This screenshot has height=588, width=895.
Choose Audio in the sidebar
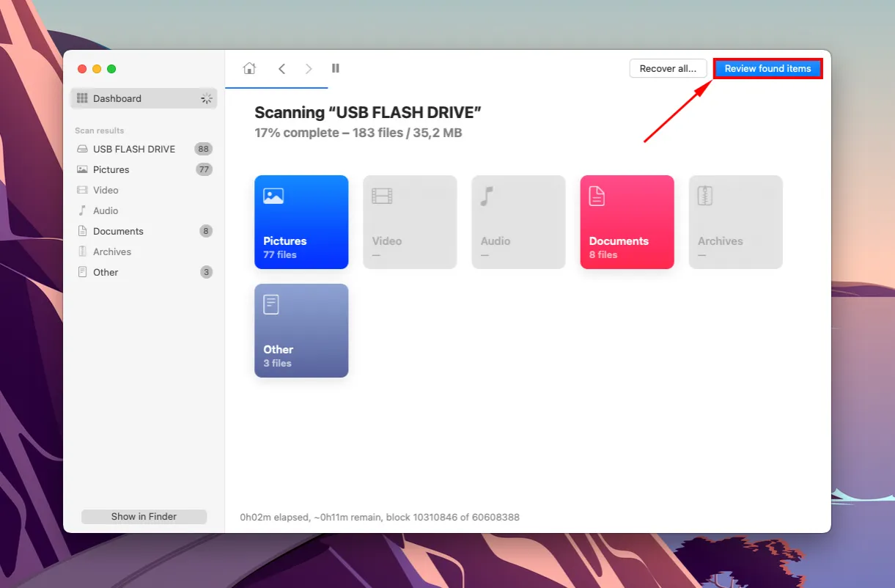[x=106, y=210]
